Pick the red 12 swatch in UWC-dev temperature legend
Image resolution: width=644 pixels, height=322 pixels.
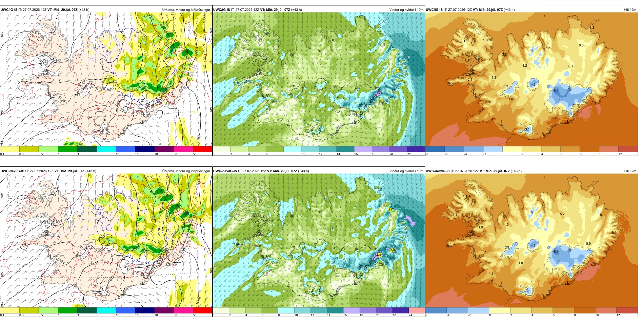627,310
